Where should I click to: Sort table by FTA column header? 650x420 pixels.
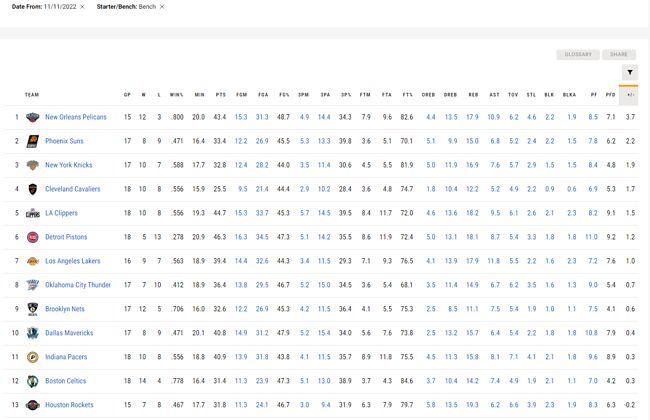[x=387, y=95]
